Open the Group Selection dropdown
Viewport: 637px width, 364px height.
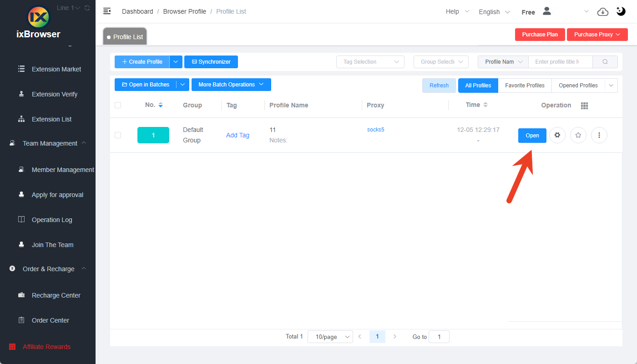click(440, 62)
